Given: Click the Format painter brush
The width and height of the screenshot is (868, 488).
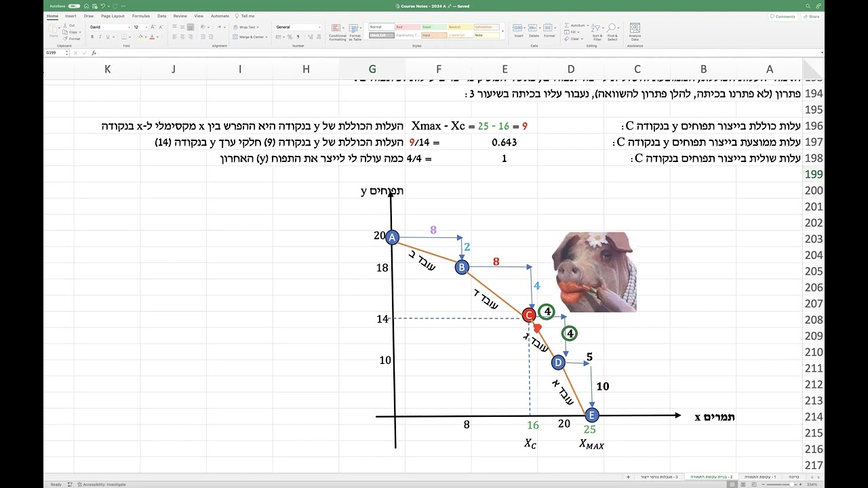Looking at the screenshot, I should click(x=72, y=38).
